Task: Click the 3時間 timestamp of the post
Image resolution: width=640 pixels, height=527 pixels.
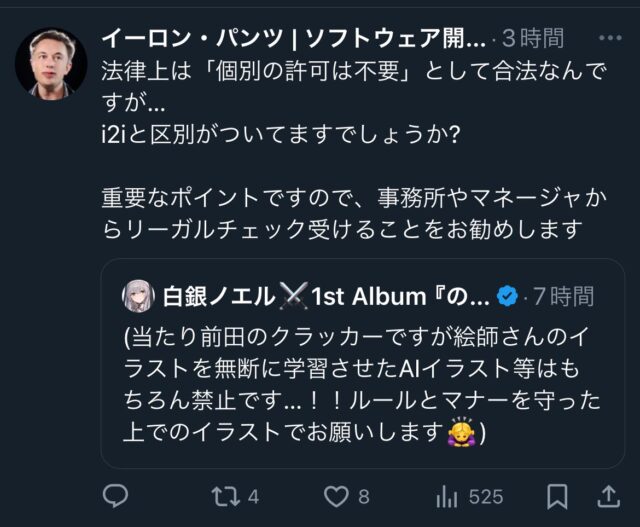Action: pos(533,39)
